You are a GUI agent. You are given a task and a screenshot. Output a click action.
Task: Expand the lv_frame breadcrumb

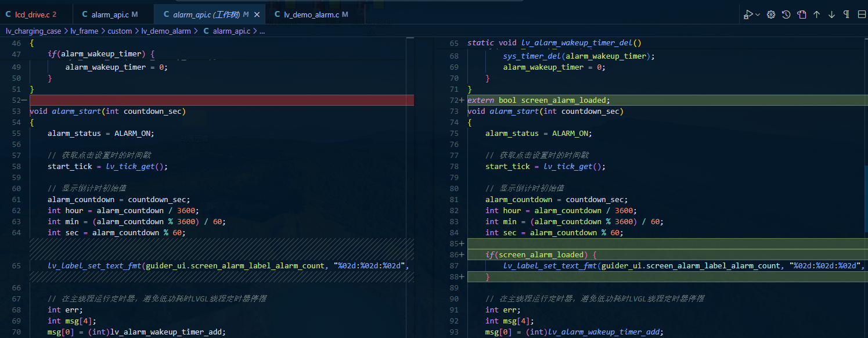[84, 31]
